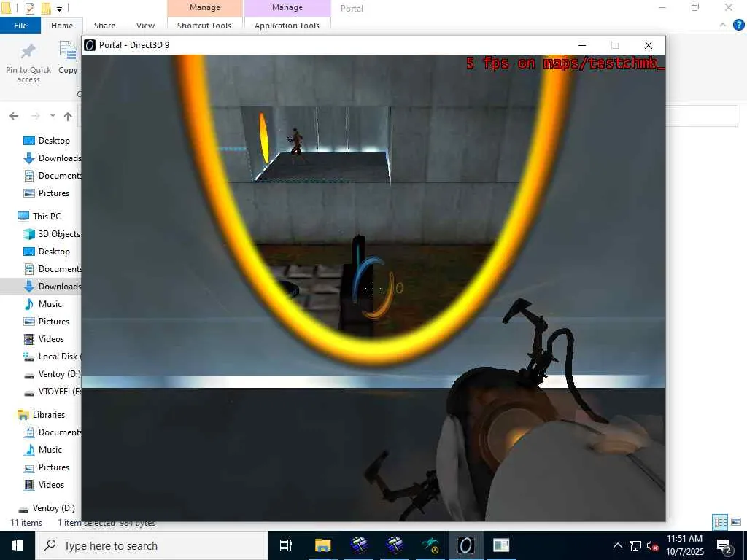The height and width of the screenshot is (560, 747).
Task: Go back using the Explorer back arrow
Action: [x=14, y=116]
